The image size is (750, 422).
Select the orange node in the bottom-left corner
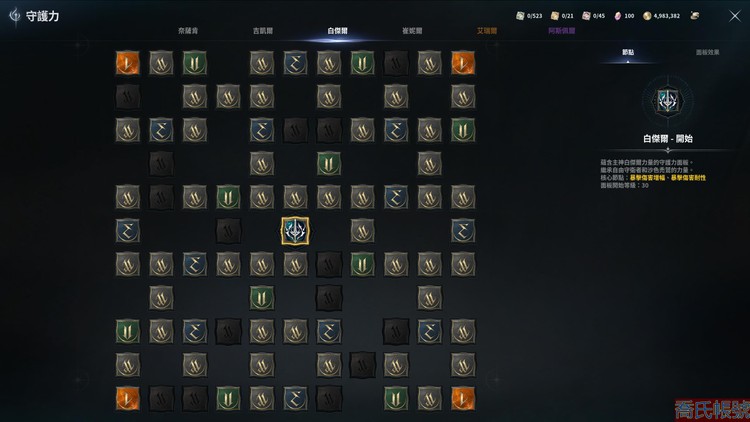point(128,398)
